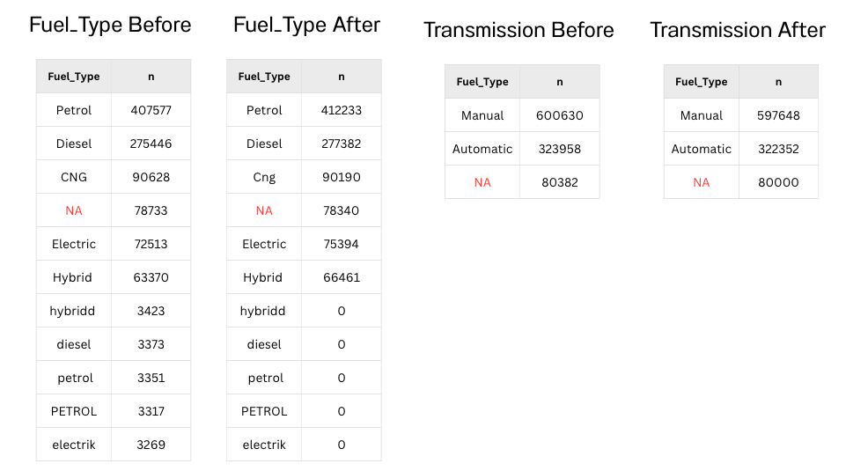Select the hybridd value 3423
Screen dimensions: 868x471
[x=151, y=311]
